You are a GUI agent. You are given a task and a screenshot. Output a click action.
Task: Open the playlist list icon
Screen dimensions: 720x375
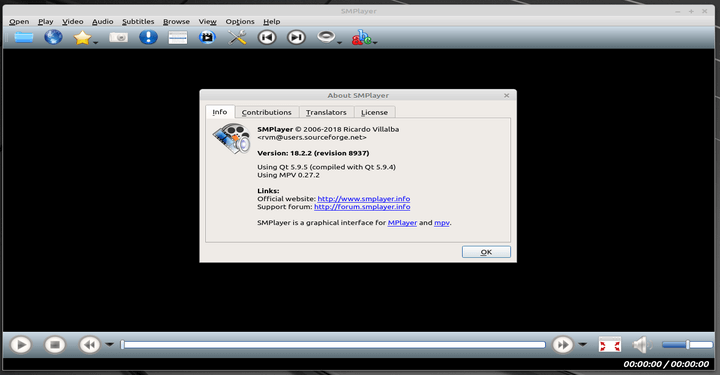pos(178,37)
